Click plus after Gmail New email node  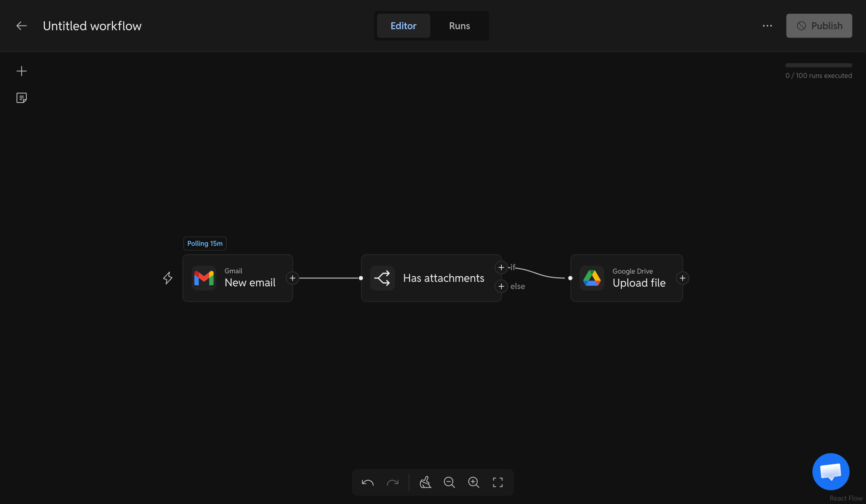click(293, 278)
